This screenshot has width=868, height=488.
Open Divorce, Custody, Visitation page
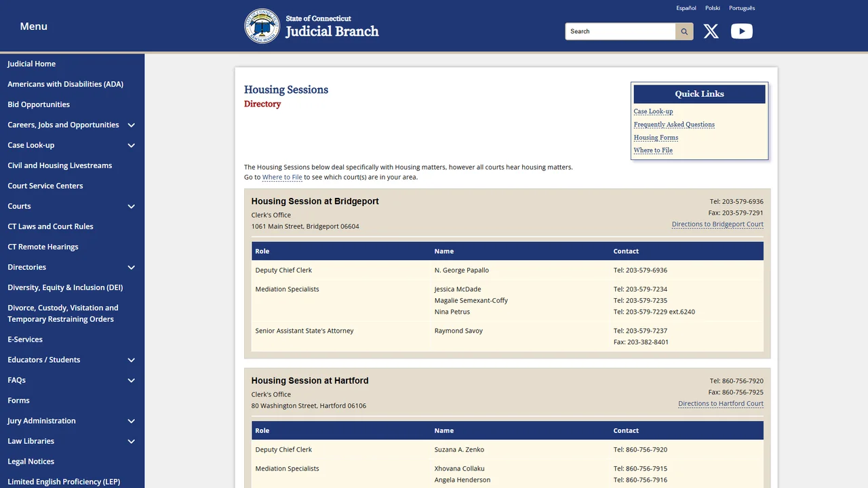(63, 313)
